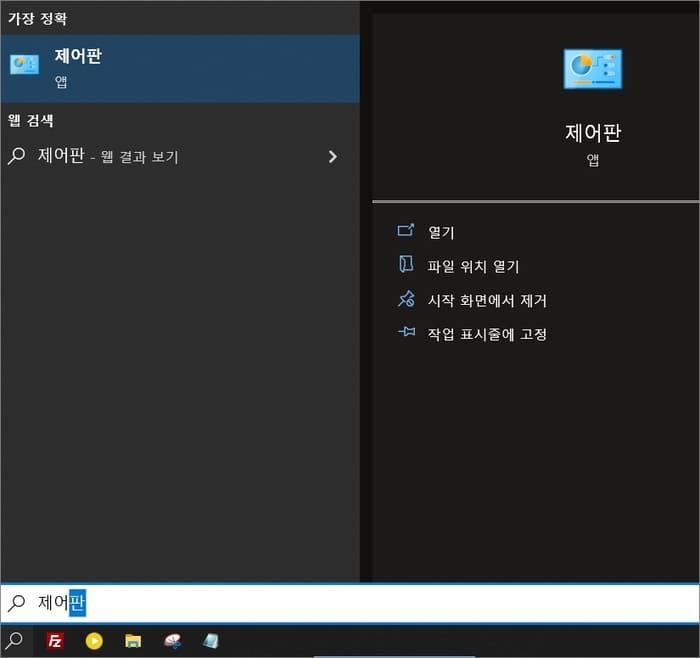
Task: Choose 시작 화면에서 제거 option
Action: pyautogui.click(x=487, y=300)
